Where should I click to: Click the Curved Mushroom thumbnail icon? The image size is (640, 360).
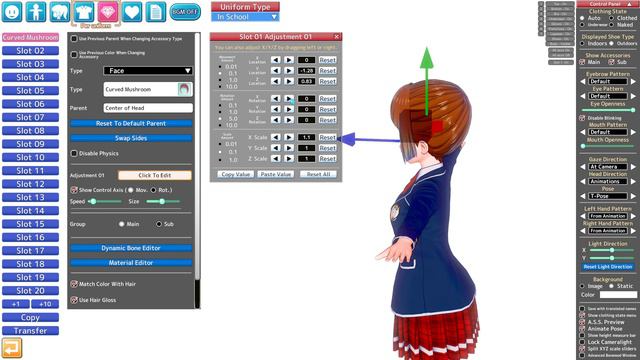pyautogui.click(x=184, y=89)
